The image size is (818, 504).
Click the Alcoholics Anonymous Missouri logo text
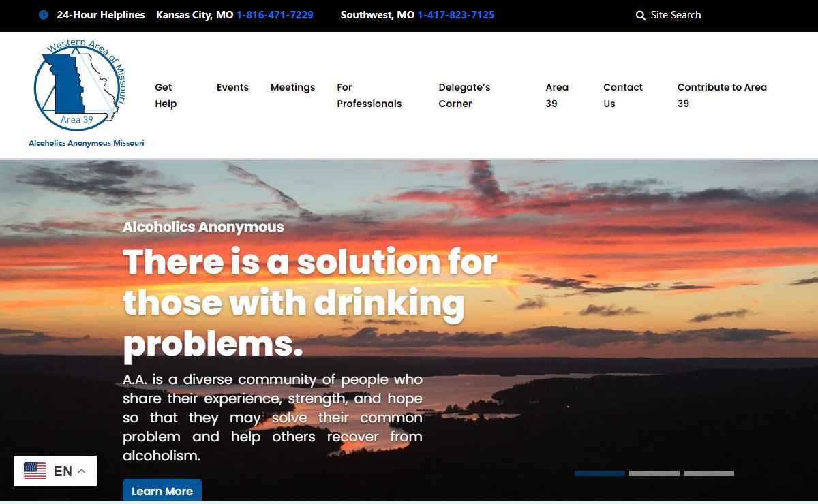[87, 143]
